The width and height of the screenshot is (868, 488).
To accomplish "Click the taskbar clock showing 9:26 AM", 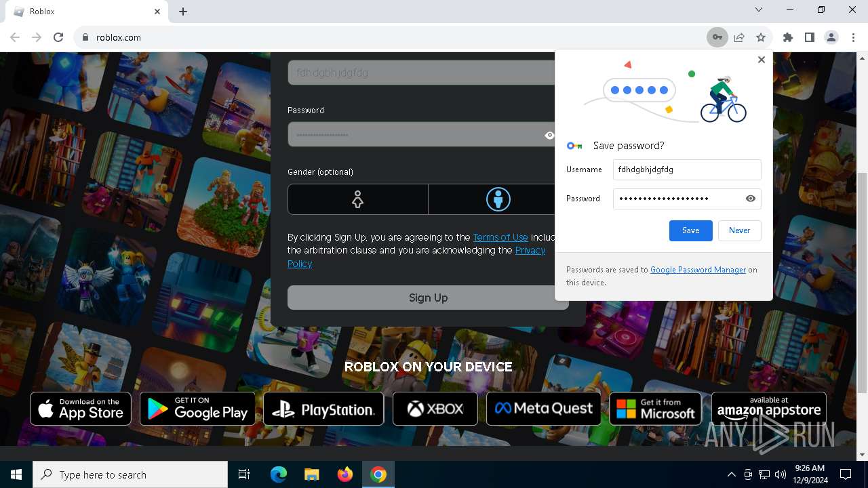I will click(810, 474).
